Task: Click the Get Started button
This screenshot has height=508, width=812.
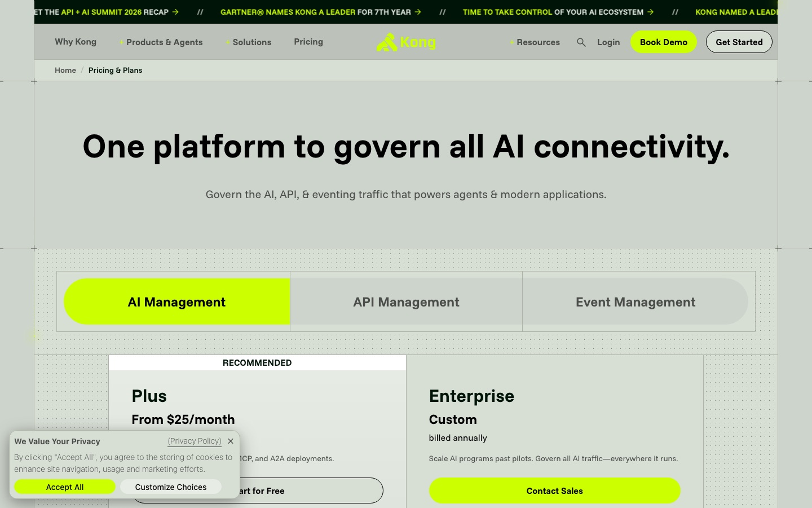Action: coord(739,42)
